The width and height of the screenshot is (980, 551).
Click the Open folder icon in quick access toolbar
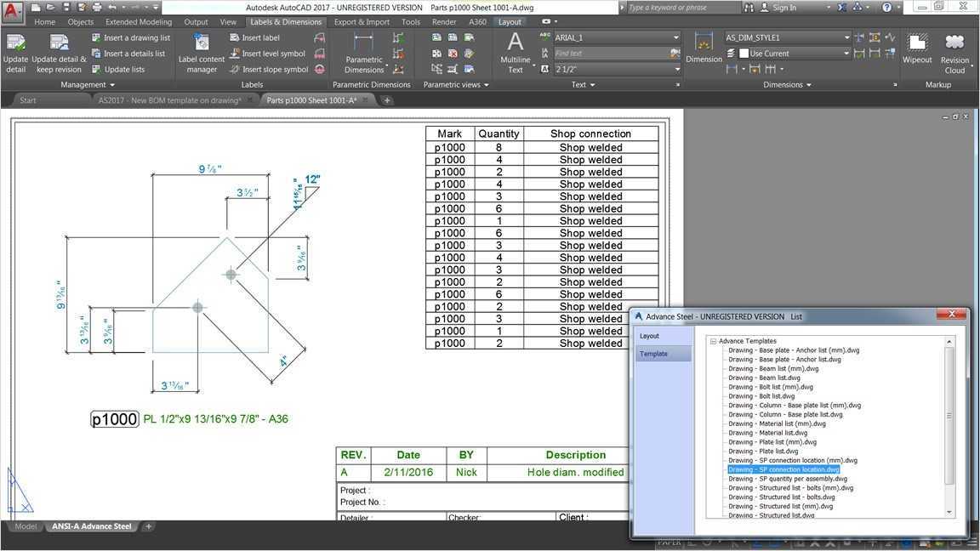click(x=51, y=8)
